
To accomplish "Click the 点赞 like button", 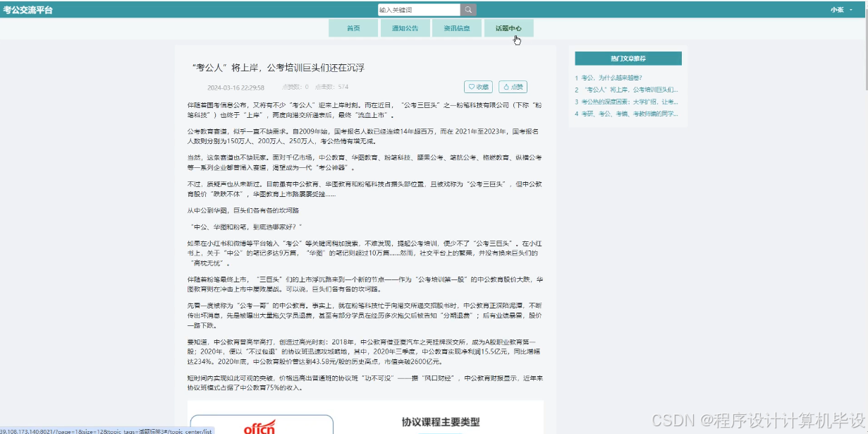I will [513, 87].
